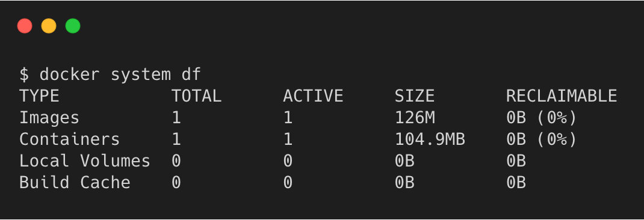The width and height of the screenshot is (644, 220).
Task: Click the Local Volumes row label
Action: click(85, 161)
